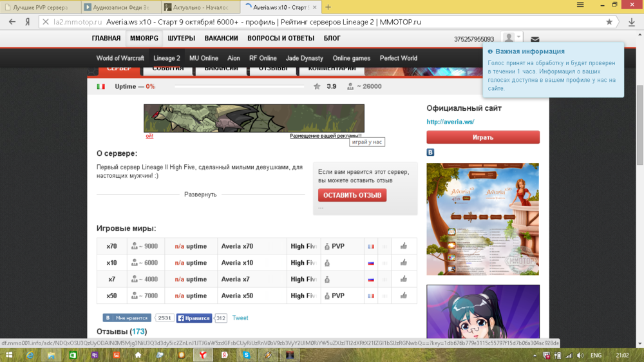Click thumbs-up icon for Averia x50 row
This screenshot has width=644, height=362.
(404, 296)
